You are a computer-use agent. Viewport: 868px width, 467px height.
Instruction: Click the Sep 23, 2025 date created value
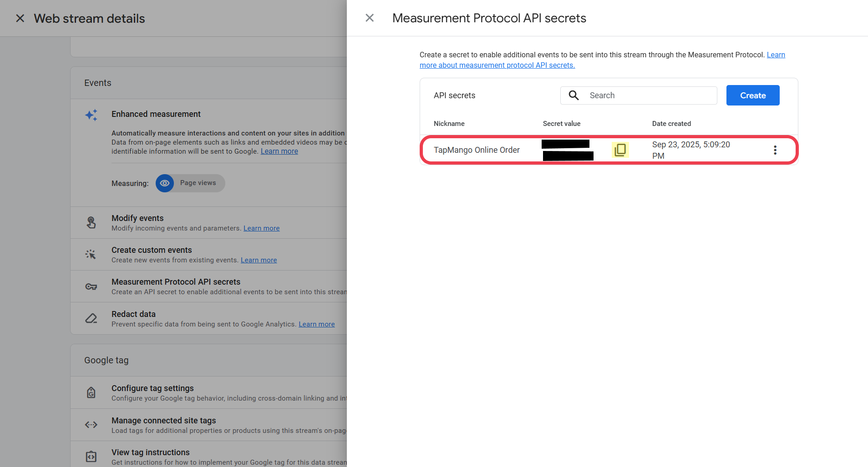[x=691, y=150]
